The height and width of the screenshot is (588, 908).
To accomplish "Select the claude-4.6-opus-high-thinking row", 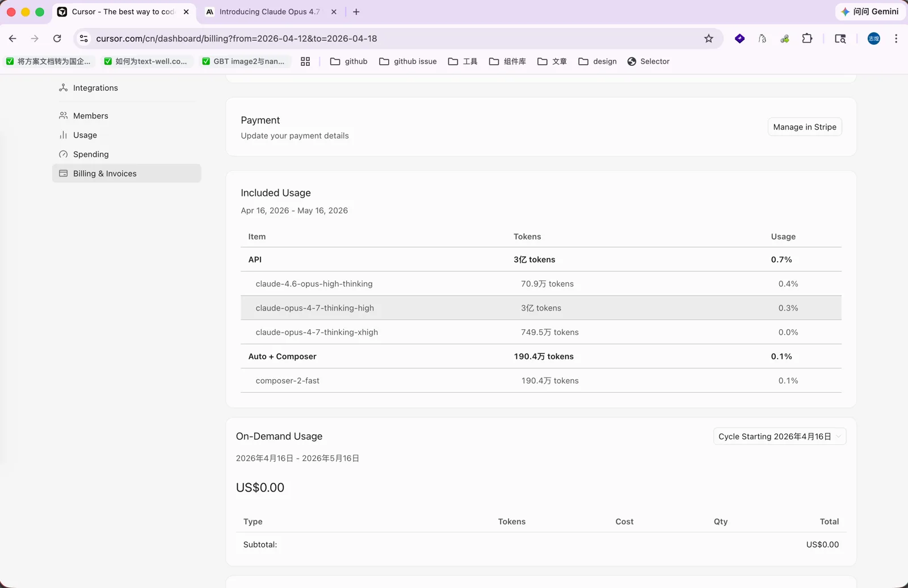I will coord(541,284).
